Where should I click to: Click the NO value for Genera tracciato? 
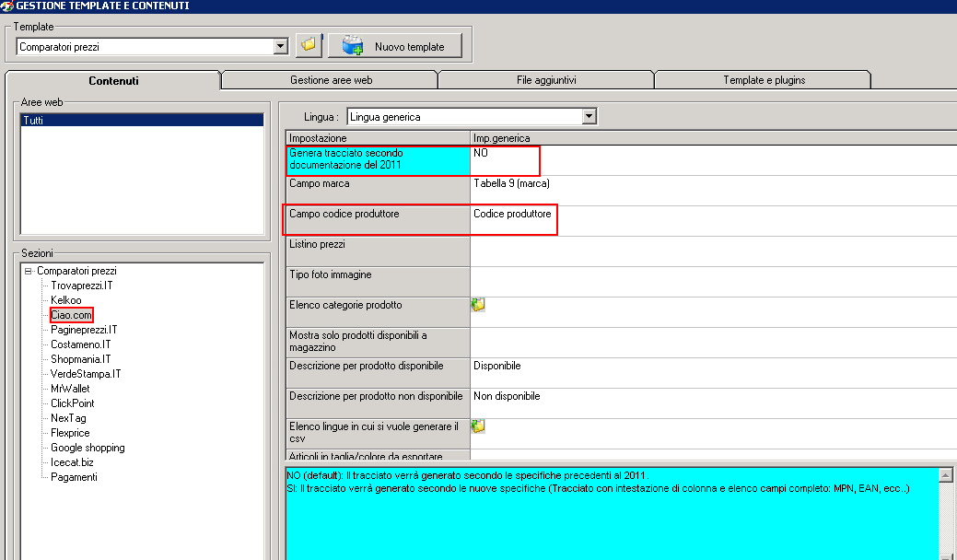click(714, 160)
